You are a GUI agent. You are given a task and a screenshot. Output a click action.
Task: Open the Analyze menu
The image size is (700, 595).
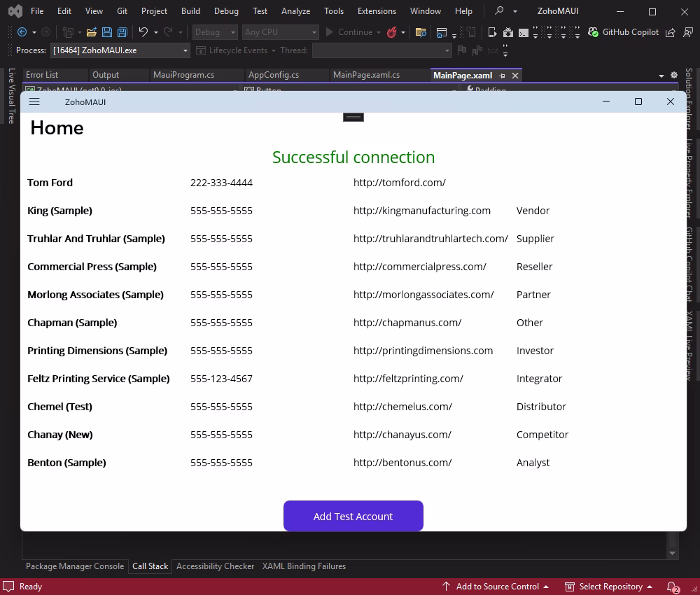point(295,11)
